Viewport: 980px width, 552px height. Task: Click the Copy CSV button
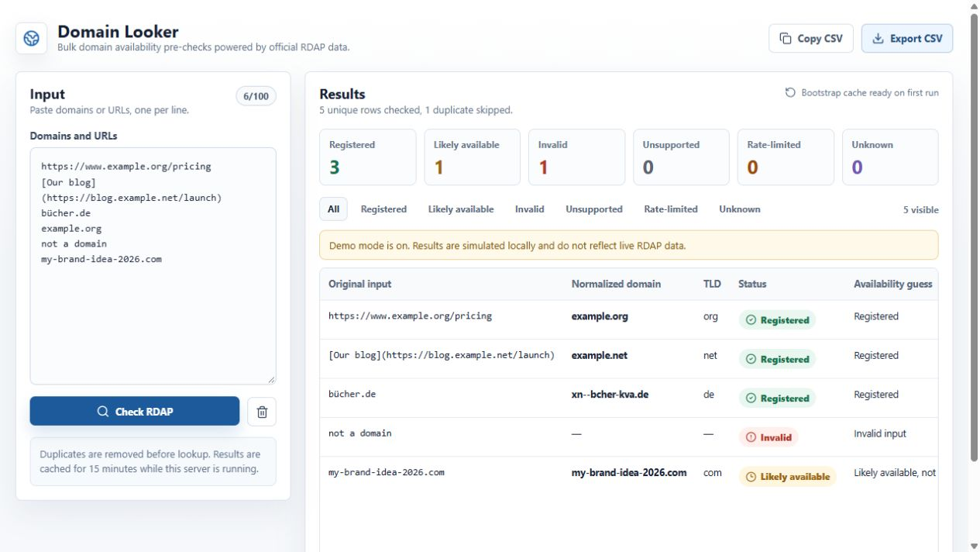pos(811,39)
